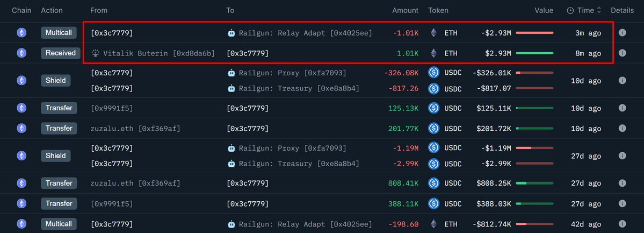The image size is (644, 233).
Task: Open details info icon for the 42d ago Multicall
Action: pyautogui.click(x=622, y=224)
